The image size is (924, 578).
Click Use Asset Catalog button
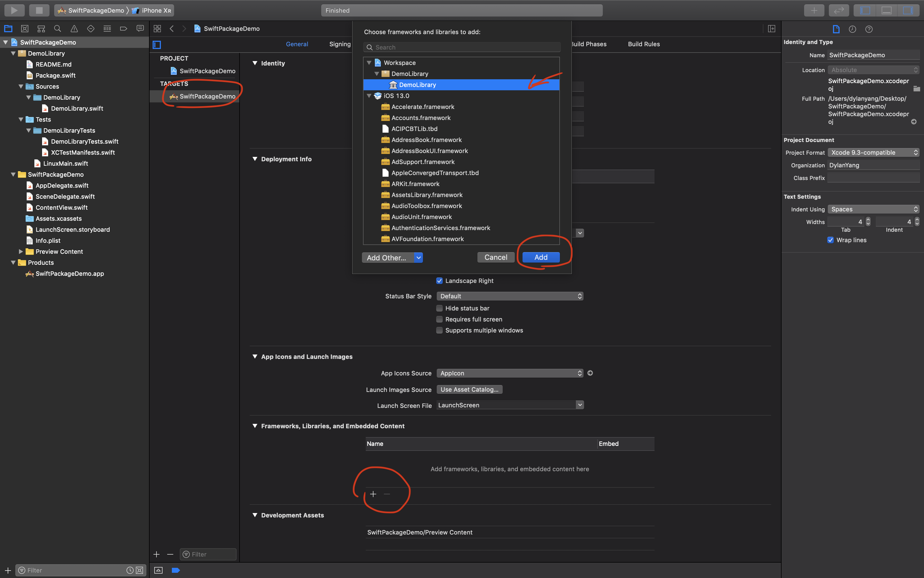(469, 389)
